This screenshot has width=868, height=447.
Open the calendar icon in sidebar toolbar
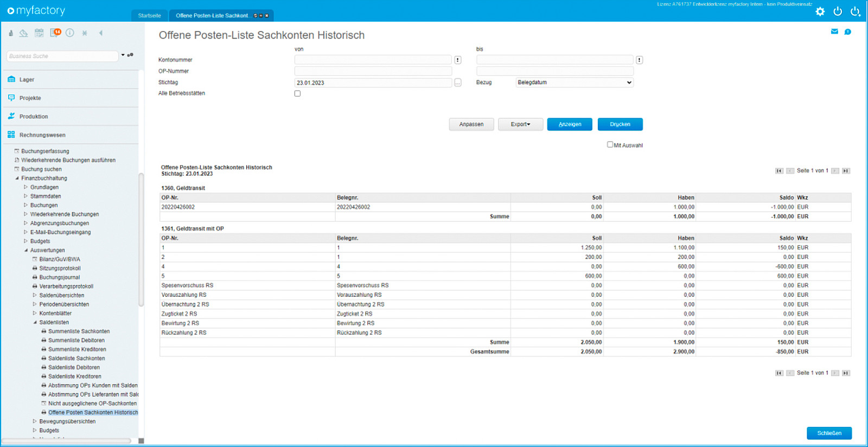[39, 33]
